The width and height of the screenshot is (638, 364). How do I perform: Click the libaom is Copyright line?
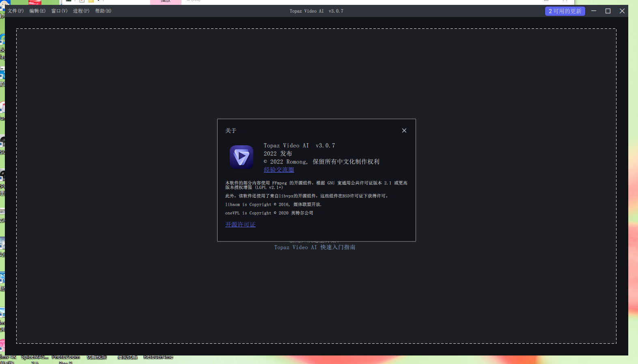tap(273, 205)
